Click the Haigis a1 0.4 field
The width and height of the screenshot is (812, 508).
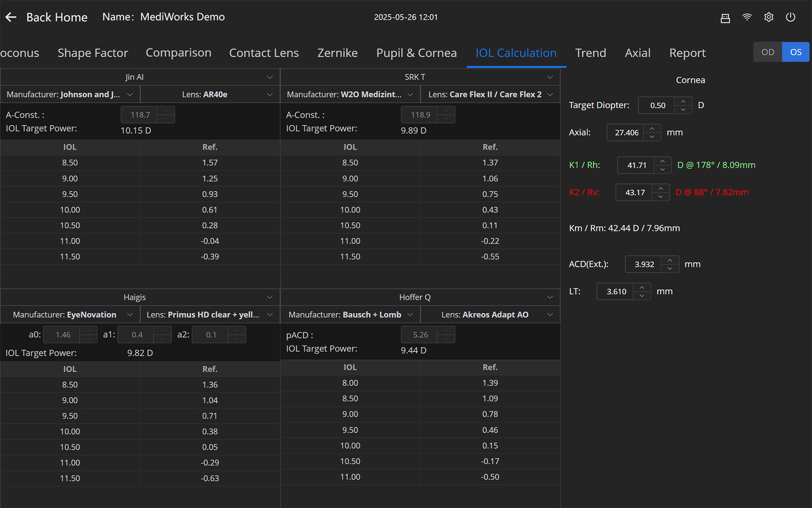pyautogui.click(x=136, y=335)
